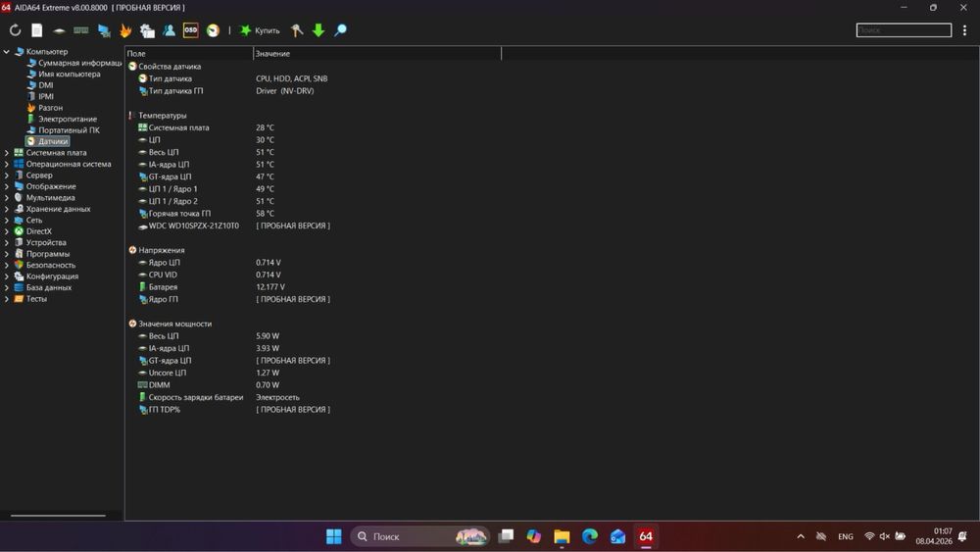Screen dimensions: 980x552
Task: Open the DMI tree item
Action: (x=40, y=85)
